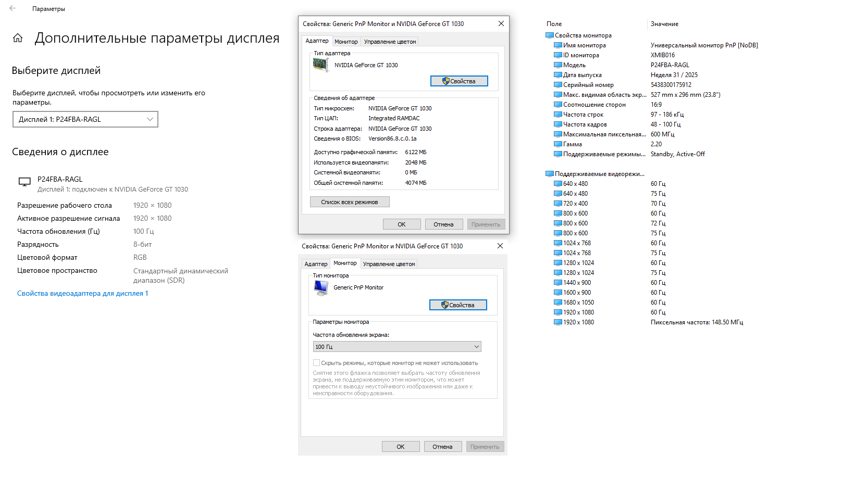Click the icon beside 1600 x 900 mode

[558, 293]
